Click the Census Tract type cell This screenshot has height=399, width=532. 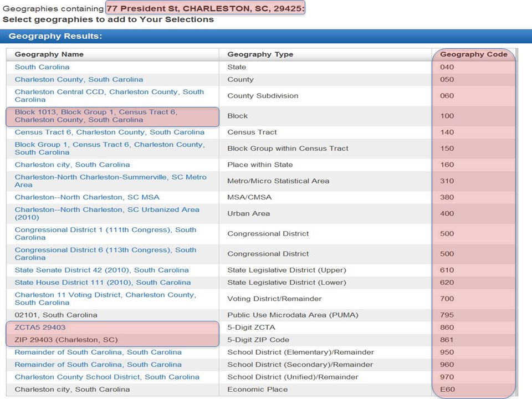(x=252, y=132)
